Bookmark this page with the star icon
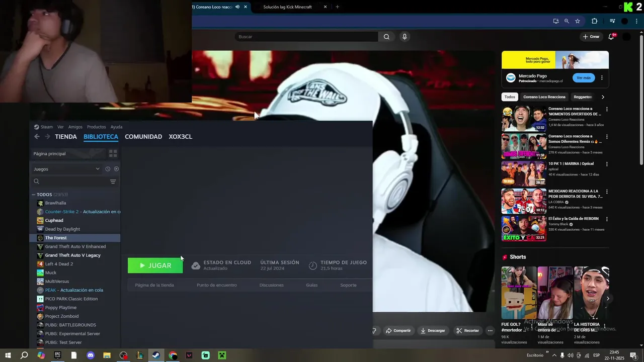The image size is (644, 362). coord(578,21)
